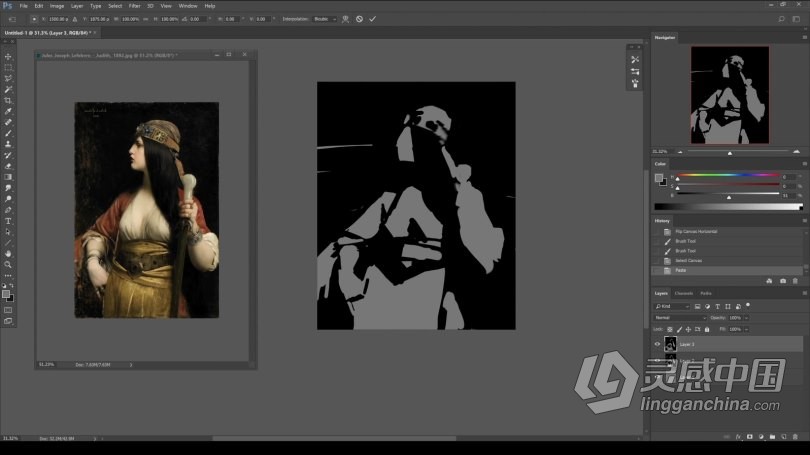
Task: Select the Clone Stamp tool
Action: click(x=8, y=144)
